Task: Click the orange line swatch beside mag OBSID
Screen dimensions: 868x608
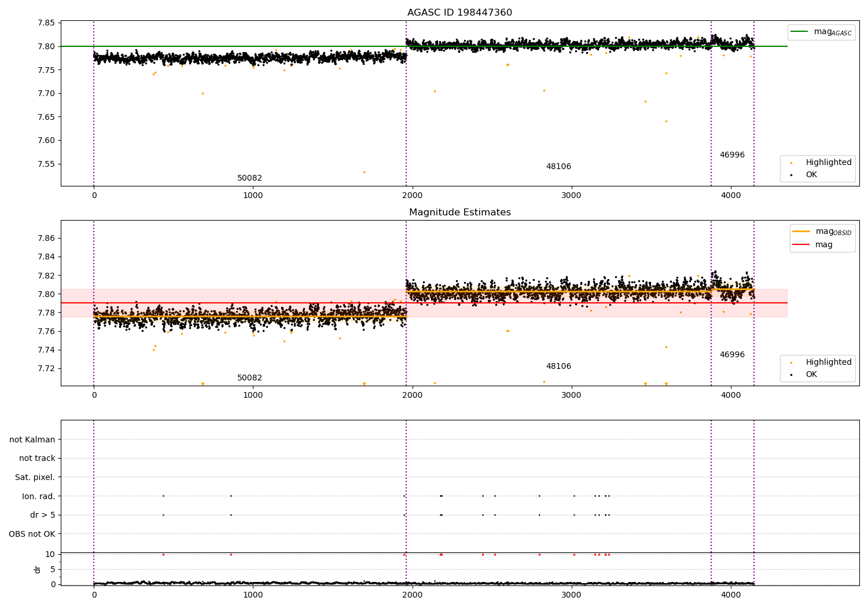Action: click(801, 231)
